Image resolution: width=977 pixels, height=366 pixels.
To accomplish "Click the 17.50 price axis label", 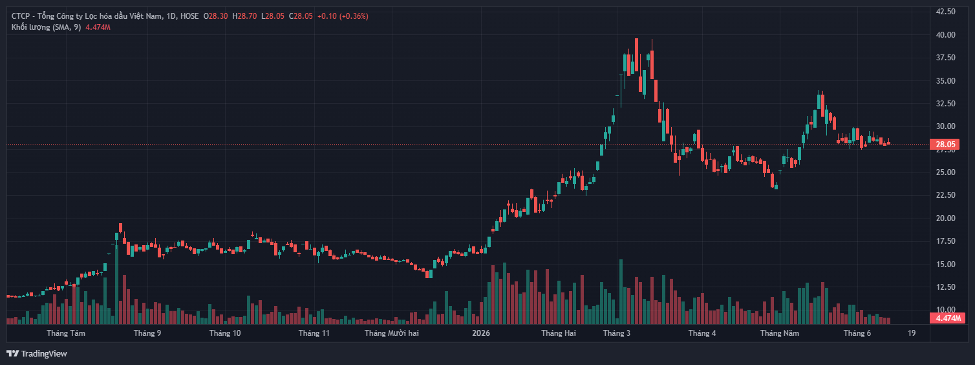I will coord(946,241).
